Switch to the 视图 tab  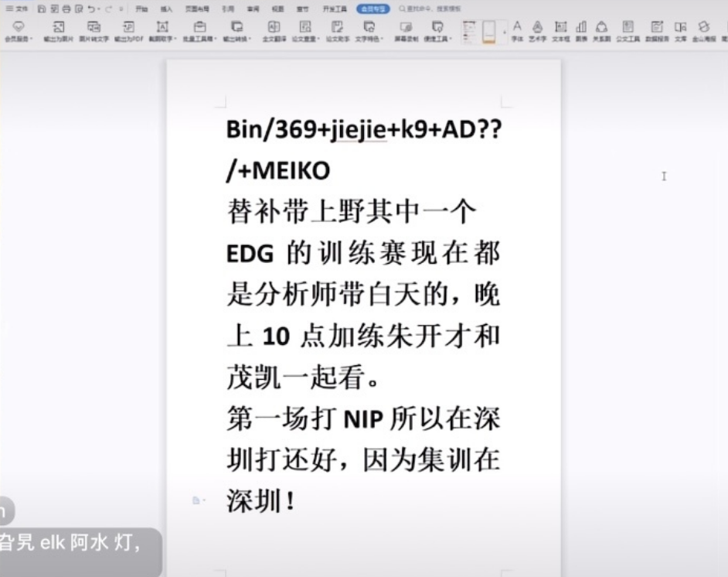pyautogui.click(x=277, y=9)
